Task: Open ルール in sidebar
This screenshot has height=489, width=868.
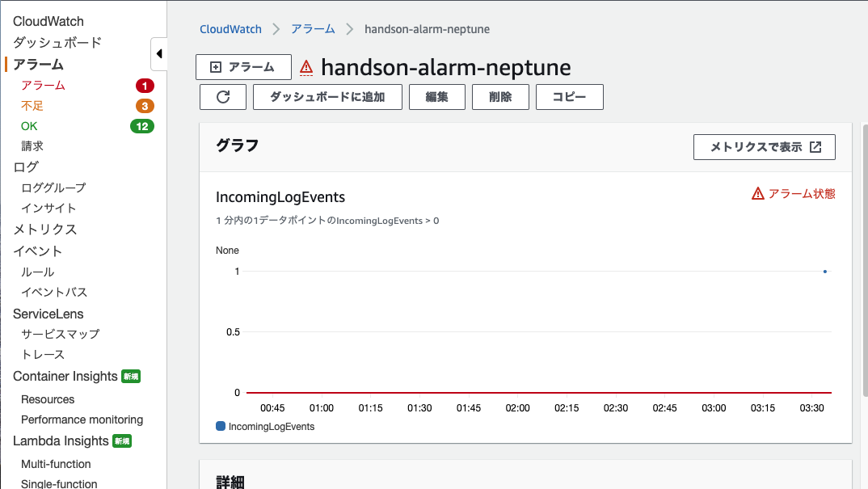Action: (38, 272)
